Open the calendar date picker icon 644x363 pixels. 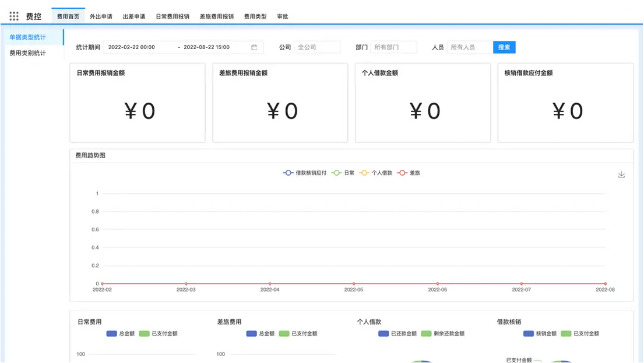click(254, 47)
